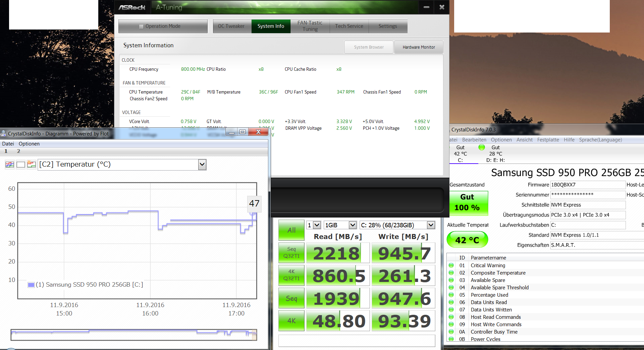Open the FAN-Tastic Tuning tab
The image size is (644, 350).
point(310,26)
